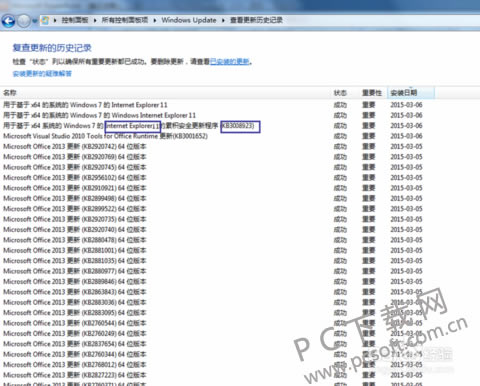
Task: Select Office 2013 update KB2920745 row
Action: [x=213, y=167]
